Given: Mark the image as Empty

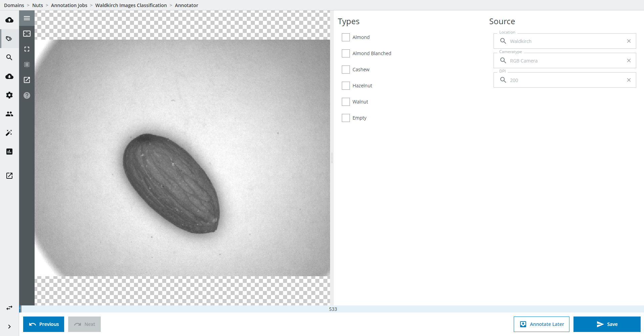Looking at the screenshot, I should 346,118.
